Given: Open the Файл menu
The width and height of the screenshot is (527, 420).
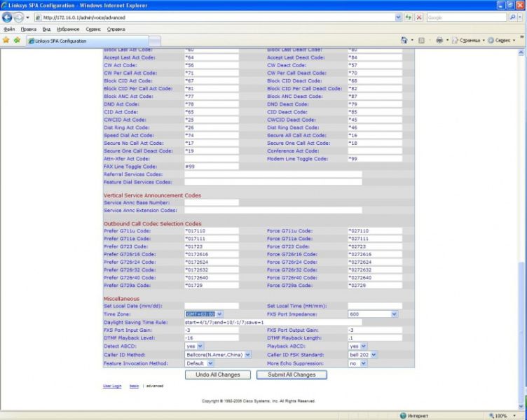Looking at the screenshot, I should point(9,29).
